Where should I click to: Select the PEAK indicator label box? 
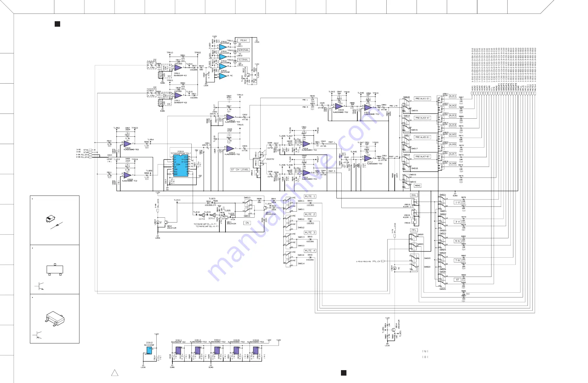coord(243,41)
